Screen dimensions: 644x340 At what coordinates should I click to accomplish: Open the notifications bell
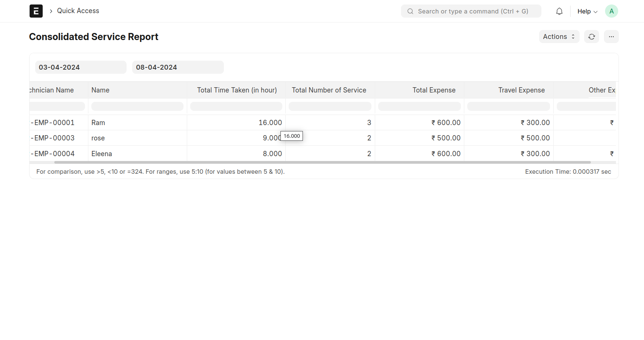(x=559, y=11)
